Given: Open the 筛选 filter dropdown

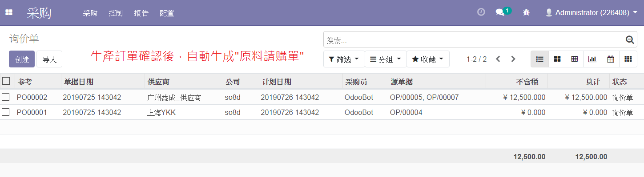Looking at the screenshot, I should pyautogui.click(x=344, y=59).
